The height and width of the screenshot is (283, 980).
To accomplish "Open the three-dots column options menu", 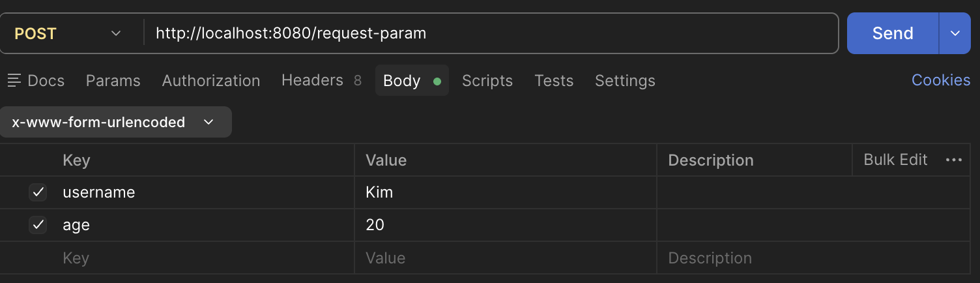I will [x=953, y=160].
